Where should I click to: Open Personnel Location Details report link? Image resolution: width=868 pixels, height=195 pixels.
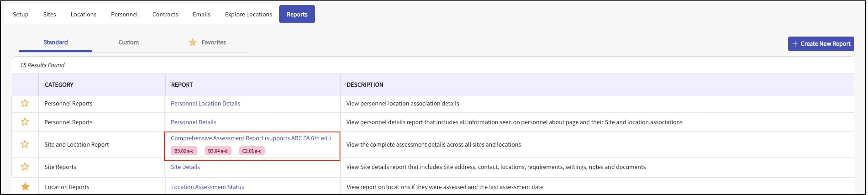pyautogui.click(x=205, y=104)
